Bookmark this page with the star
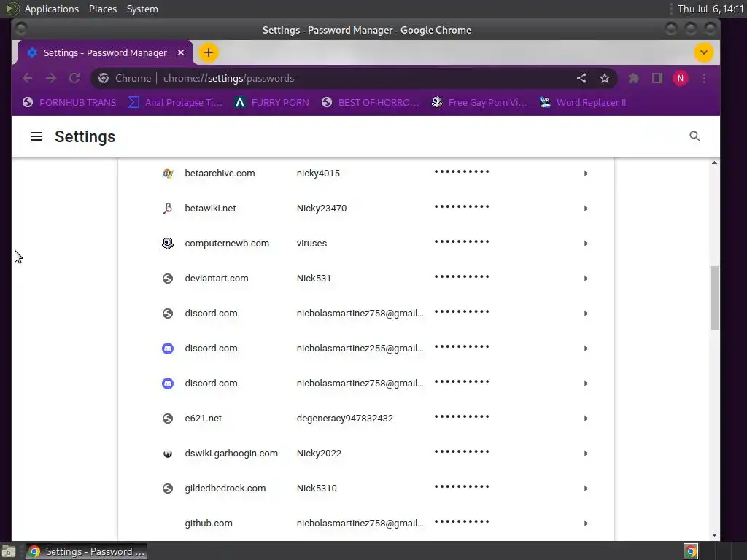Screen dimensions: 747x560 click(605, 78)
